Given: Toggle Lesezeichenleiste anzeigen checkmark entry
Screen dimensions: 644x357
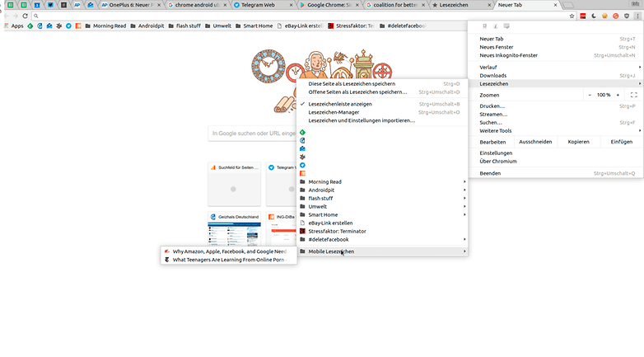Looking at the screenshot, I should 382,104.
